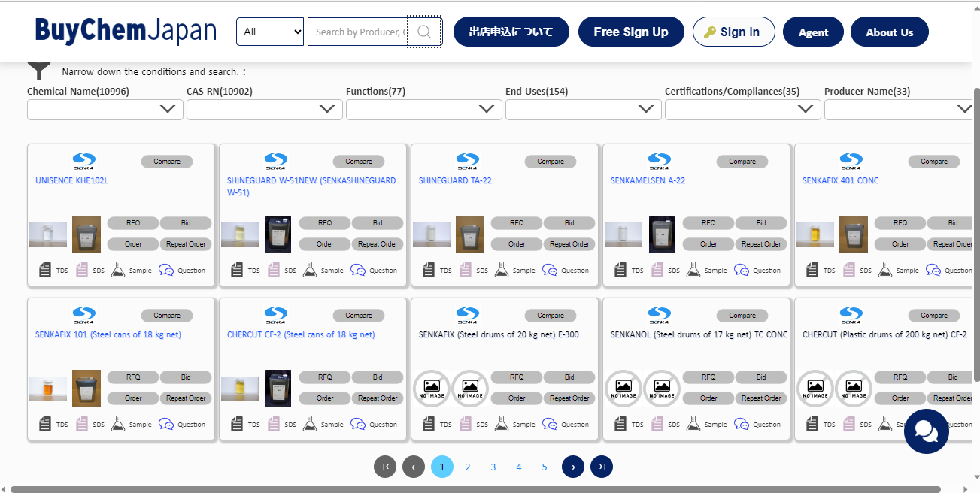The height and width of the screenshot is (493, 980).
Task: Click BuyChem Japan logo
Action: pyautogui.click(x=126, y=31)
